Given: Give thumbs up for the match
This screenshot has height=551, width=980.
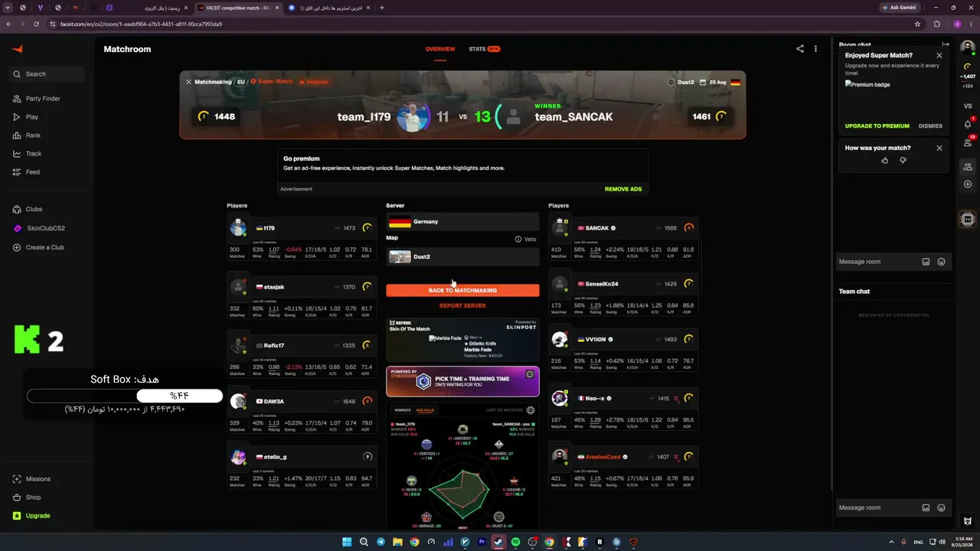Looking at the screenshot, I should pos(885,161).
